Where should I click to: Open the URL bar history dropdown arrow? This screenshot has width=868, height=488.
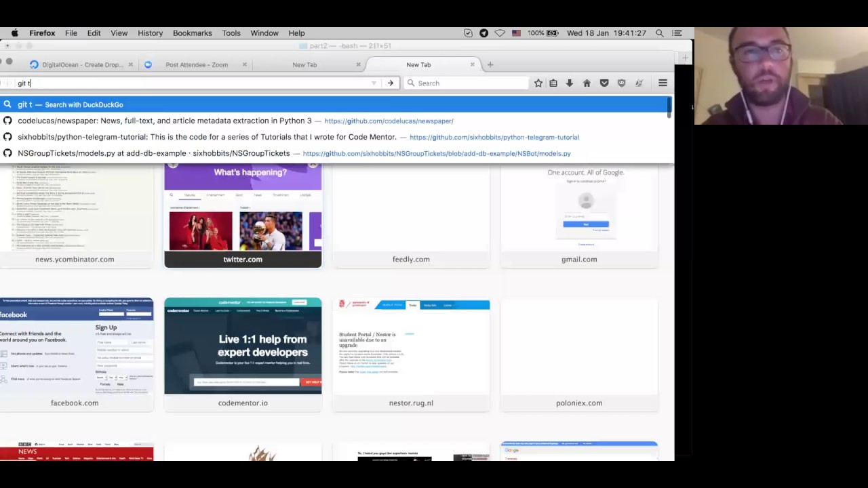374,83
